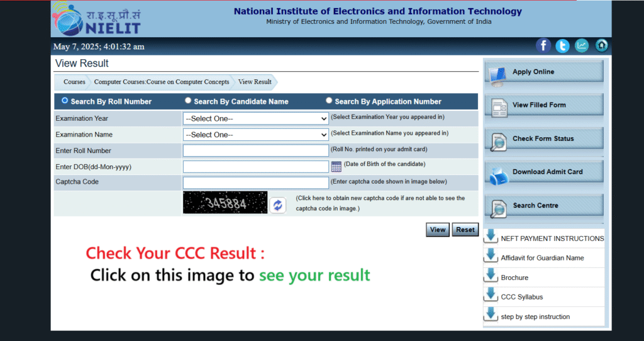
Task: Select Search By Application Number option
Action: 328,100
